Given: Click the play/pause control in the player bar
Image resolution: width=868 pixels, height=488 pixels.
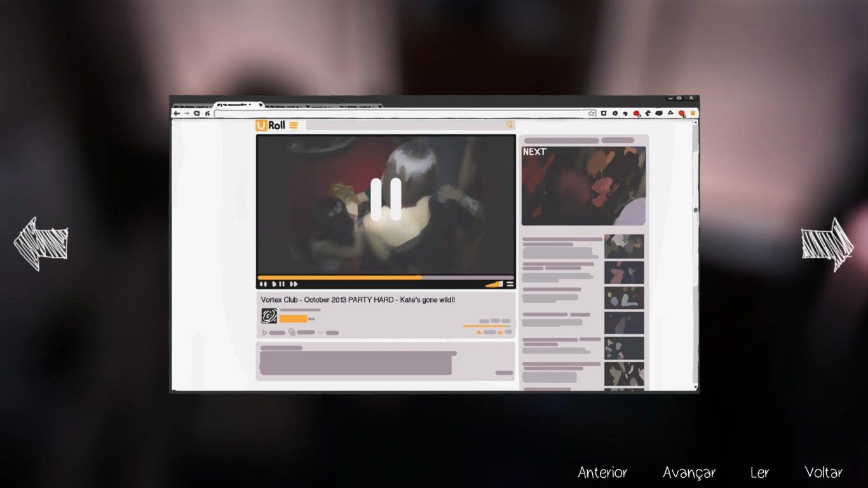Looking at the screenshot, I should pyautogui.click(x=278, y=284).
